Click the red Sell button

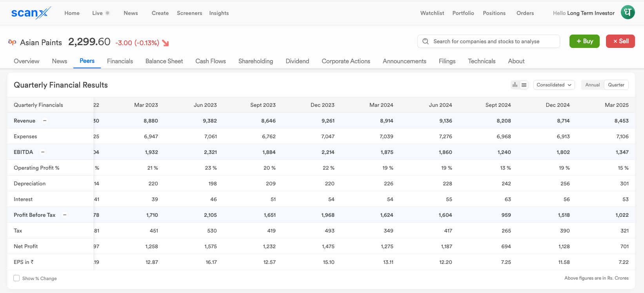coord(620,41)
